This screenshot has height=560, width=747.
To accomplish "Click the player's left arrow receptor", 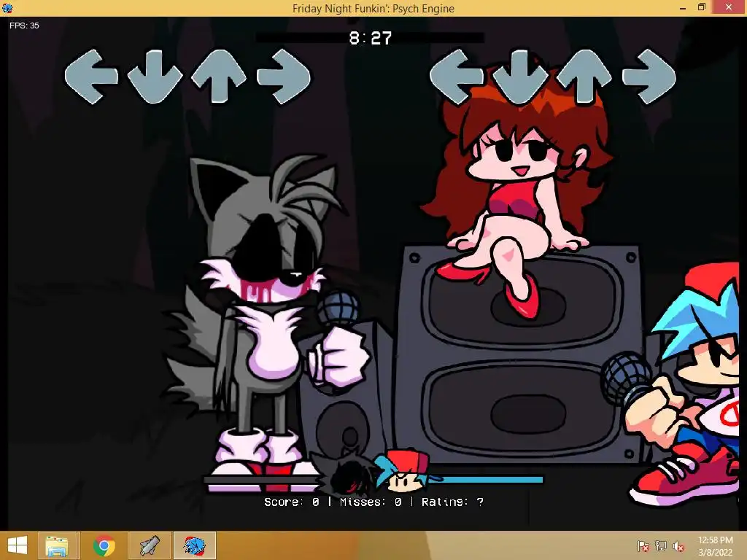I will [x=457, y=77].
